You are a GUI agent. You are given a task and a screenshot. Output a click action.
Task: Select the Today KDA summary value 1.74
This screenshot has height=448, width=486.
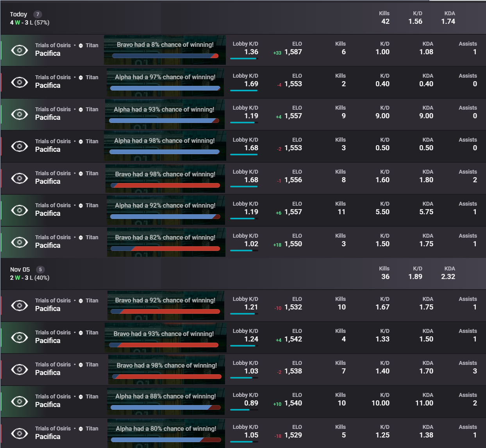(448, 21)
